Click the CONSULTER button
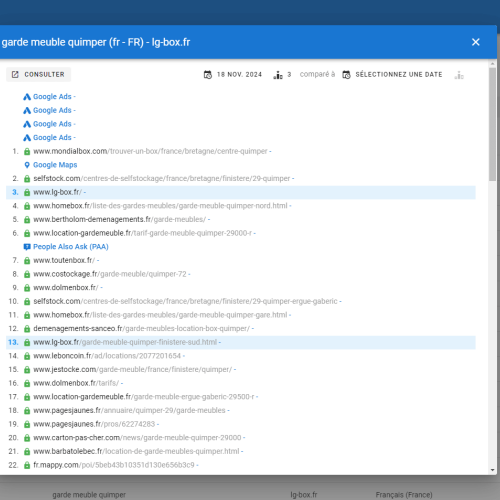The width and height of the screenshot is (500, 500). point(39,74)
